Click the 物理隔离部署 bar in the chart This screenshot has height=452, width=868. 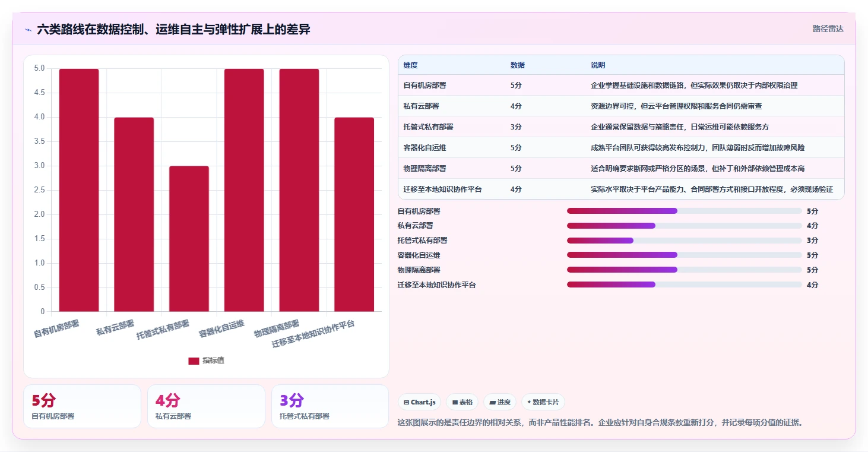click(299, 190)
